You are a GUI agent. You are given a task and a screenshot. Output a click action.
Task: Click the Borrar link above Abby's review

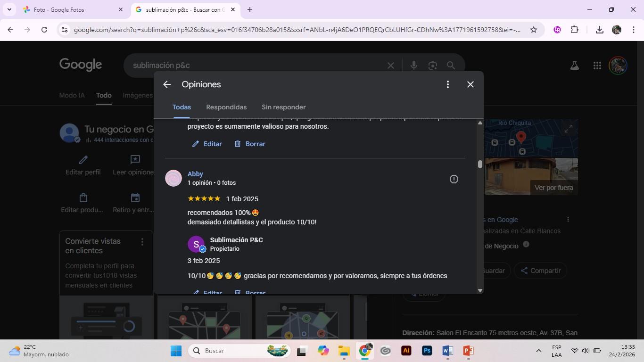(250, 144)
